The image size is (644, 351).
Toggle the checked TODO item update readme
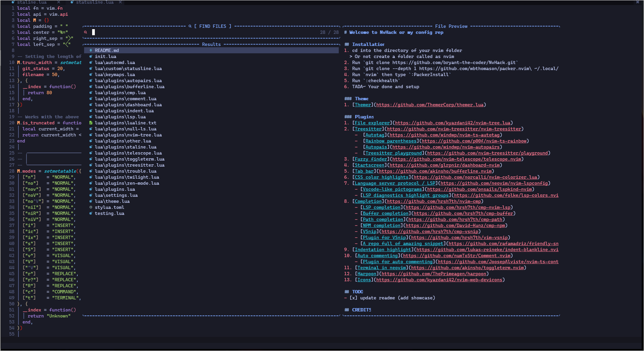(353, 298)
